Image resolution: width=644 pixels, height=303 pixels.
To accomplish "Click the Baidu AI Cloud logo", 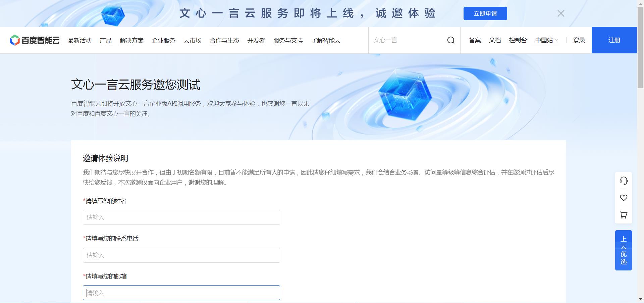I will pos(35,40).
